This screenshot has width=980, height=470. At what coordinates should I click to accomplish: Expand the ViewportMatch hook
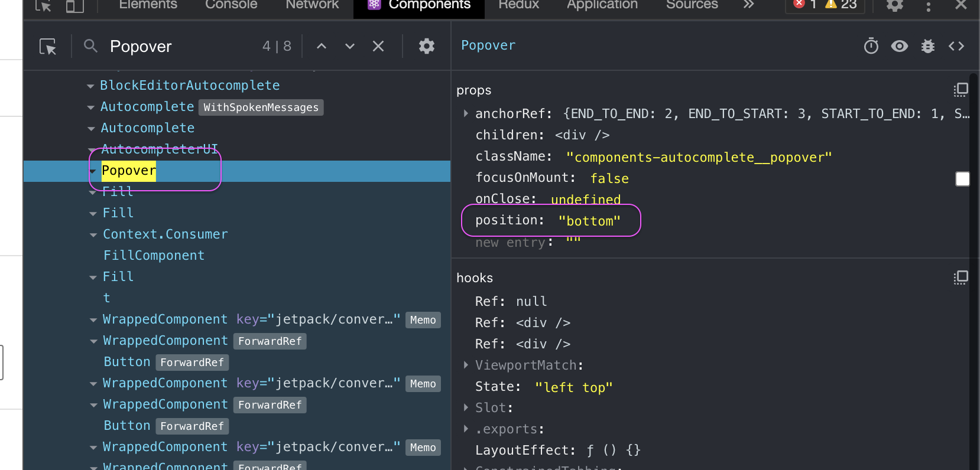466,365
